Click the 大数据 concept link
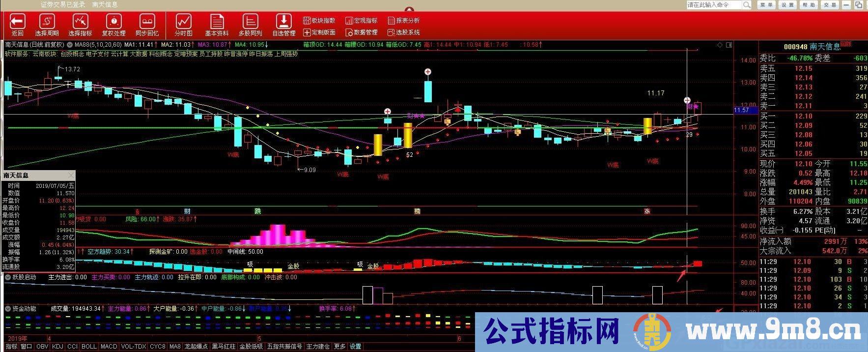Image resolution: width=868 pixels, height=352 pixels. pos(138,54)
